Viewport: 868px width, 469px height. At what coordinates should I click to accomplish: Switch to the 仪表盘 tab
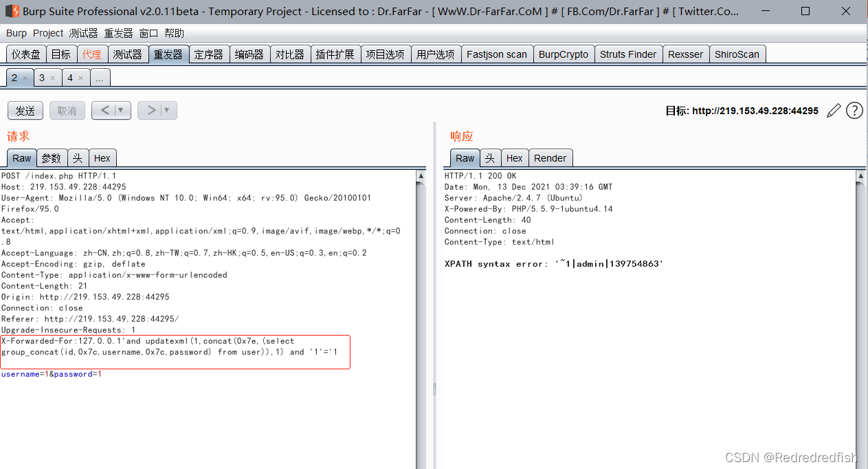tap(26, 54)
